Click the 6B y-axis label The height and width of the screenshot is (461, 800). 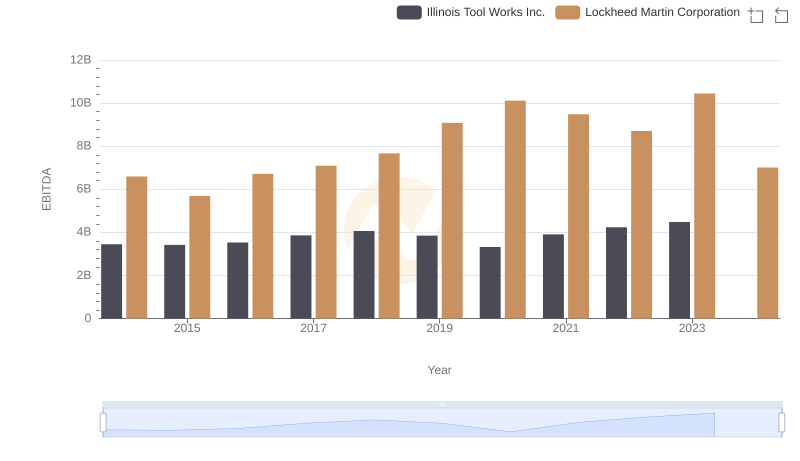click(x=84, y=189)
